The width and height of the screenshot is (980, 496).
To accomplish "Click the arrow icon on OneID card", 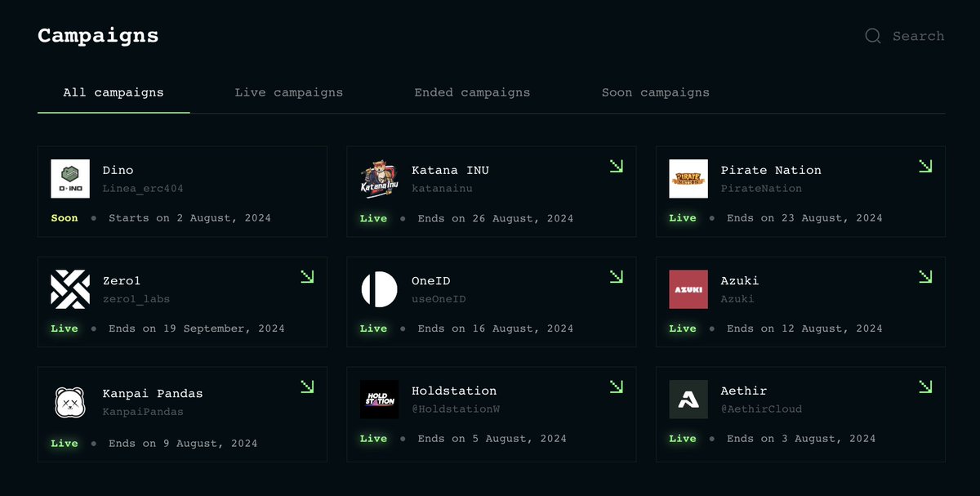I will coord(617,276).
